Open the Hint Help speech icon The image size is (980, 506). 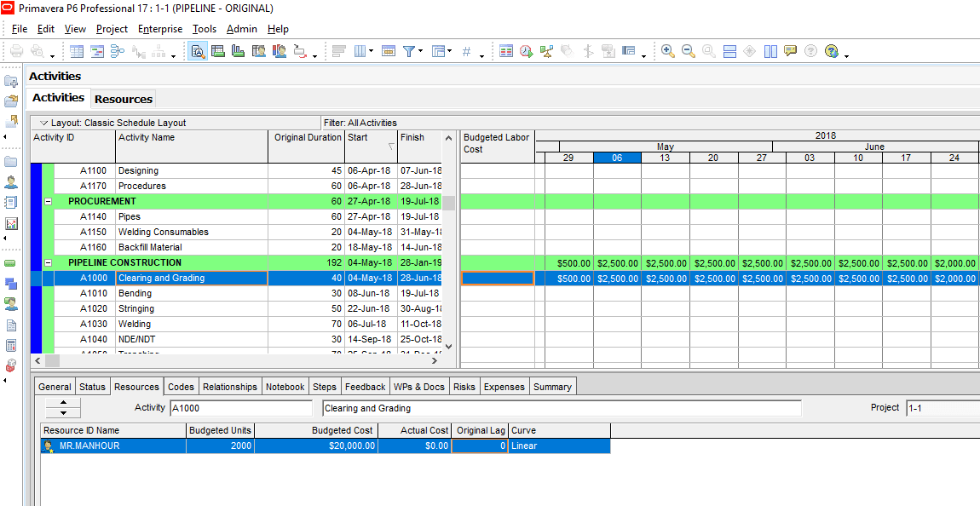[791, 51]
